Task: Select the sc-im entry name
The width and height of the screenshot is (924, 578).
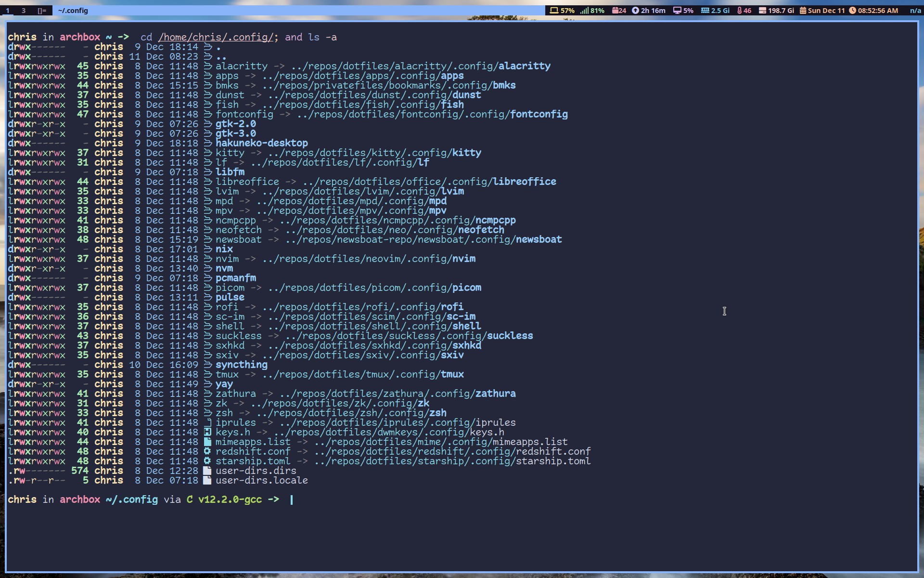Action: coord(230,316)
